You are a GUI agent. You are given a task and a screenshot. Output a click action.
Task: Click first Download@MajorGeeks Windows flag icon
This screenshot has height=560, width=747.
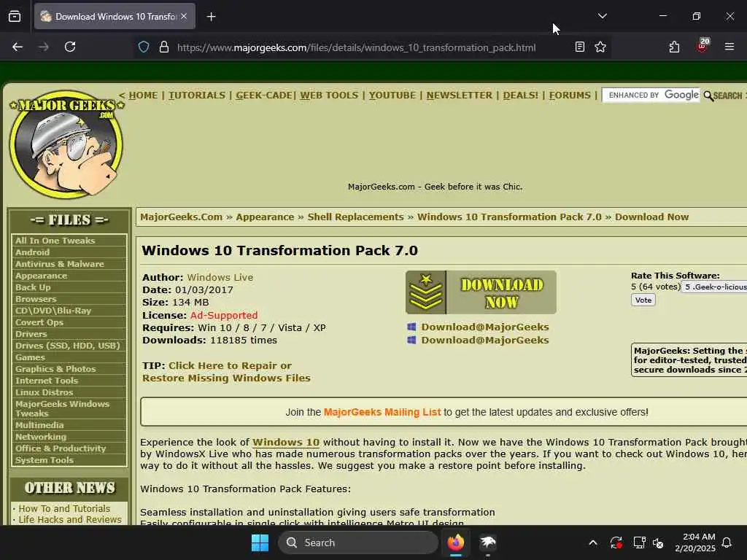click(x=411, y=327)
